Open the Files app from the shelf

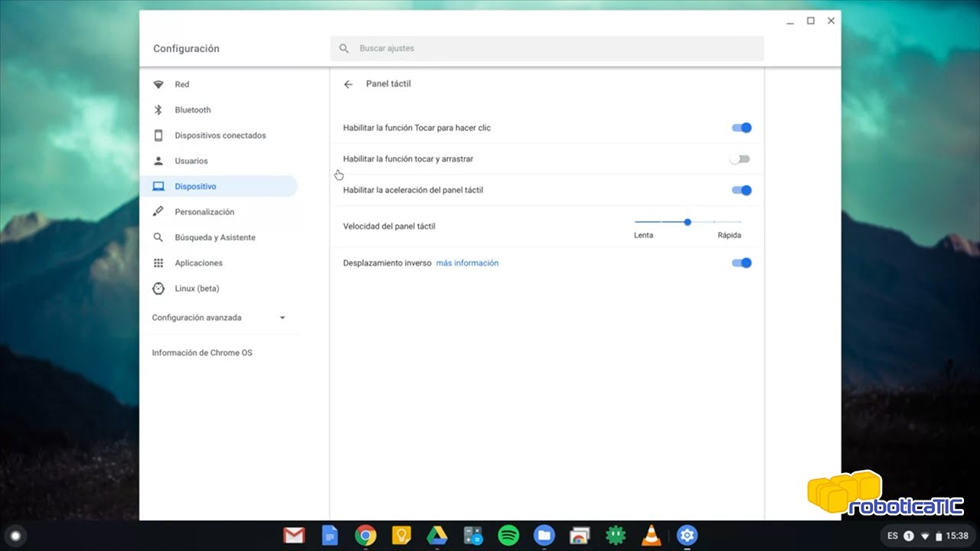[x=544, y=536]
